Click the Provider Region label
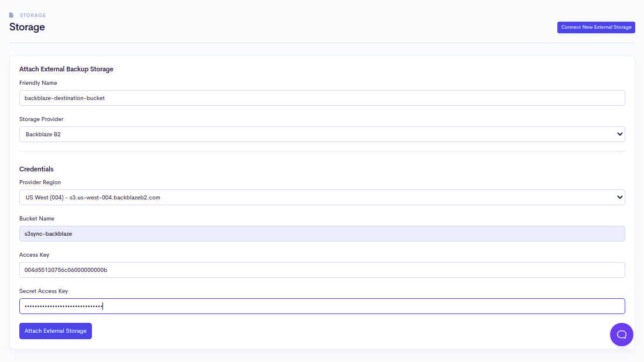Image resolution: width=644 pixels, height=362 pixels. [40, 182]
